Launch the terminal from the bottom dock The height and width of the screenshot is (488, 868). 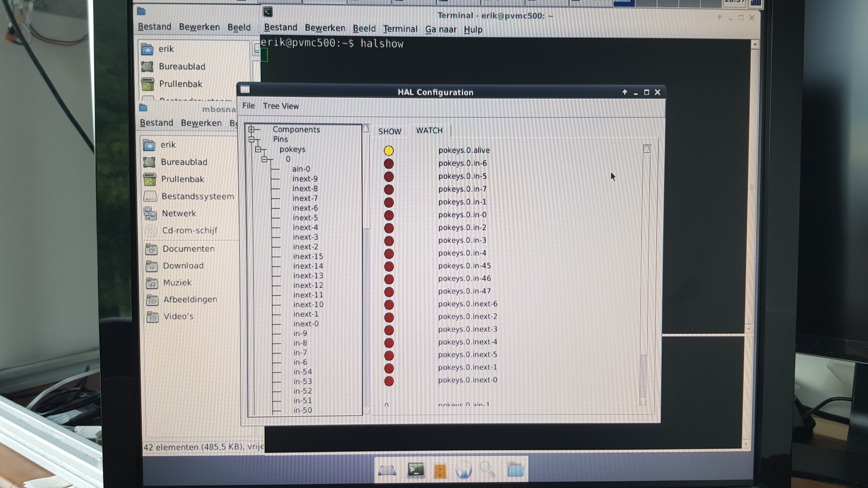coord(416,470)
